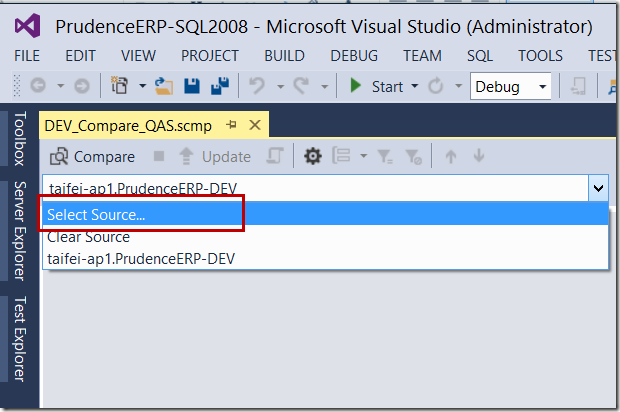The height and width of the screenshot is (412, 620).
Task: Click the Group results icon
Action: pos(341,155)
